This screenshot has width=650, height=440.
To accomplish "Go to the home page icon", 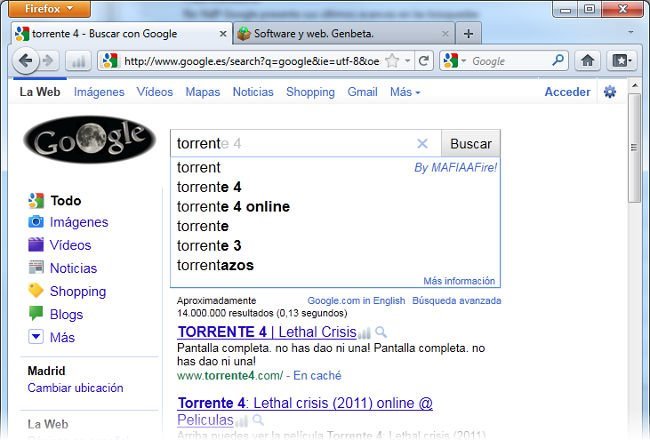I will (x=587, y=61).
